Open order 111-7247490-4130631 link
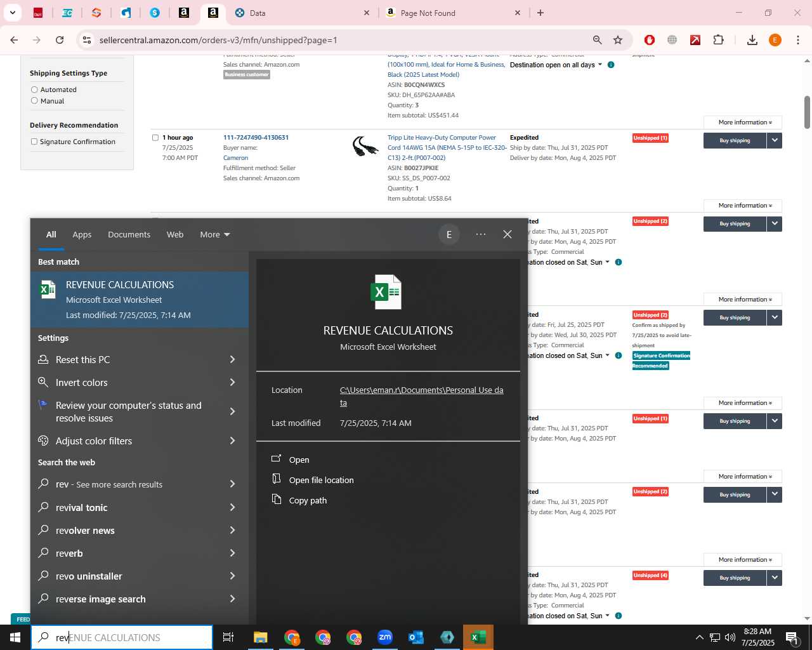The image size is (812, 650). click(x=256, y=138)
